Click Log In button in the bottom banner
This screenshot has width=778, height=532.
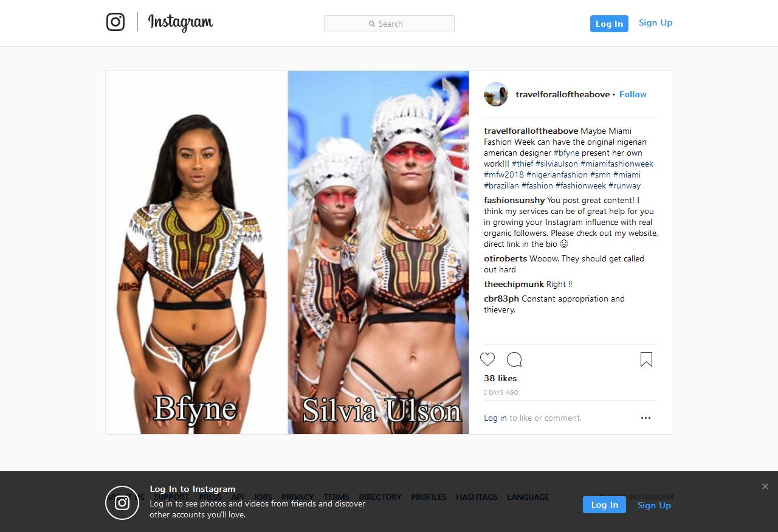[604, 505]
